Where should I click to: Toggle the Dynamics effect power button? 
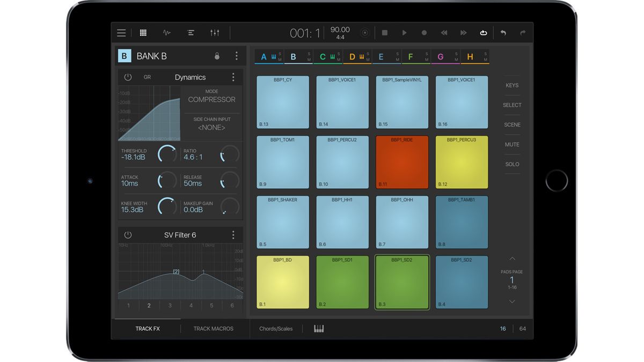pos(128,77)
